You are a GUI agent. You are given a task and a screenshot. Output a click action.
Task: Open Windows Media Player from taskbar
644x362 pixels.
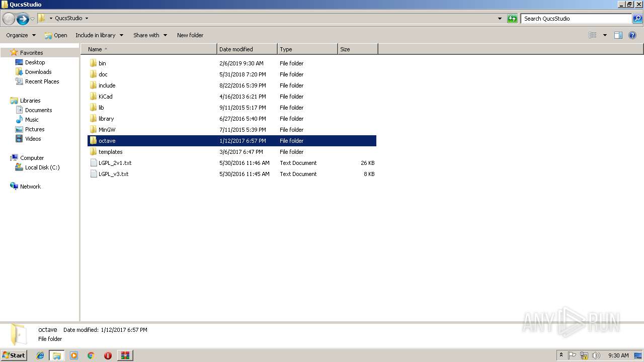pos(74,355)
